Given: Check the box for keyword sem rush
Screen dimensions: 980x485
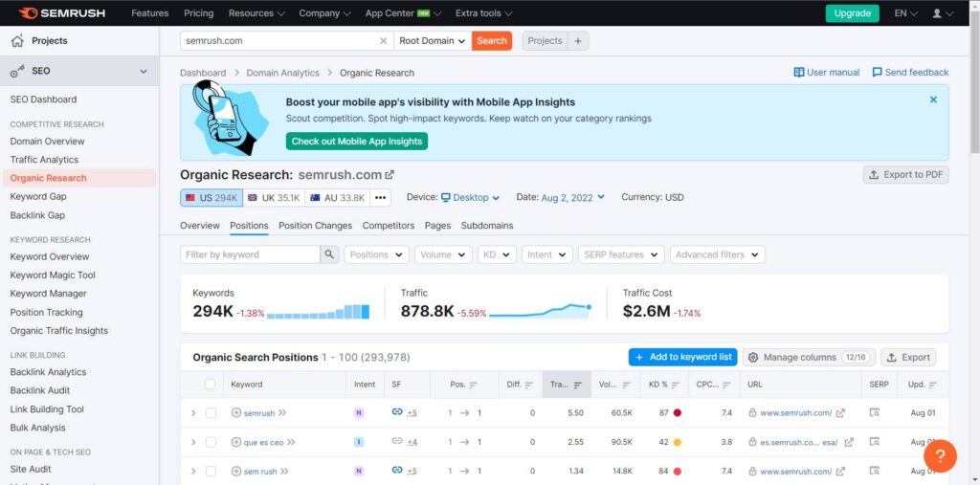Looking at the screenshot, I should (212, 472).
